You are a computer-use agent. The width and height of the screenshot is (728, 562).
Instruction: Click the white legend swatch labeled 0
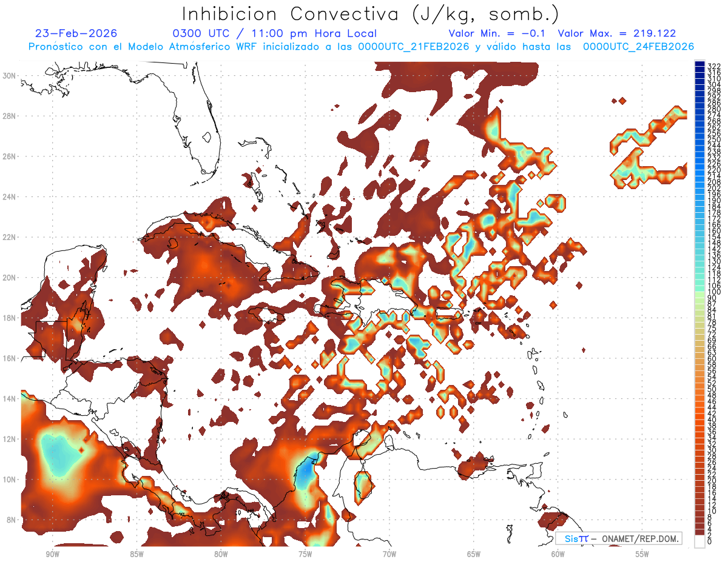[700, 541]
